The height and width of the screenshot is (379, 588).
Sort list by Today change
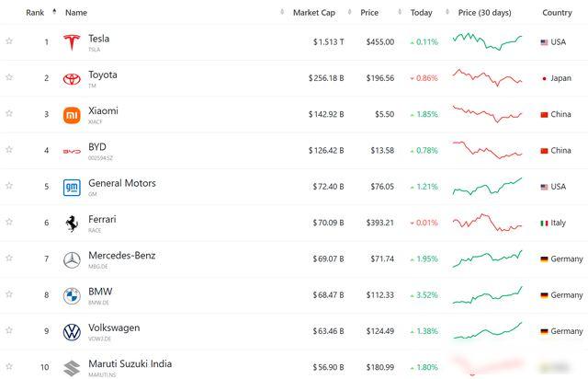tap(421, 13)
